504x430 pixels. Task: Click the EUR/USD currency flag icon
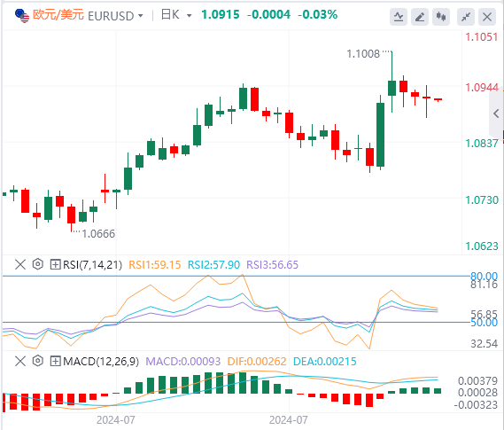pyautogui.click(x=22, y=16)
